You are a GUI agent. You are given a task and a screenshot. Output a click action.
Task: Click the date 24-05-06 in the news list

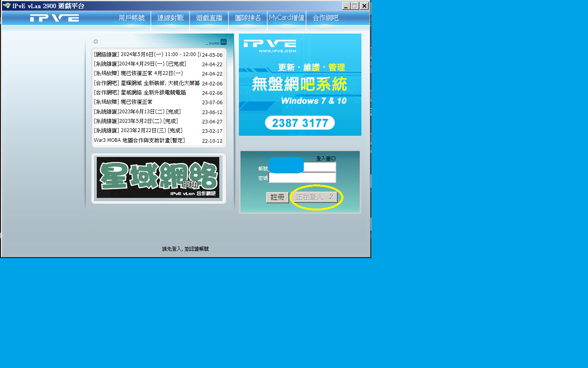point(212,55)
